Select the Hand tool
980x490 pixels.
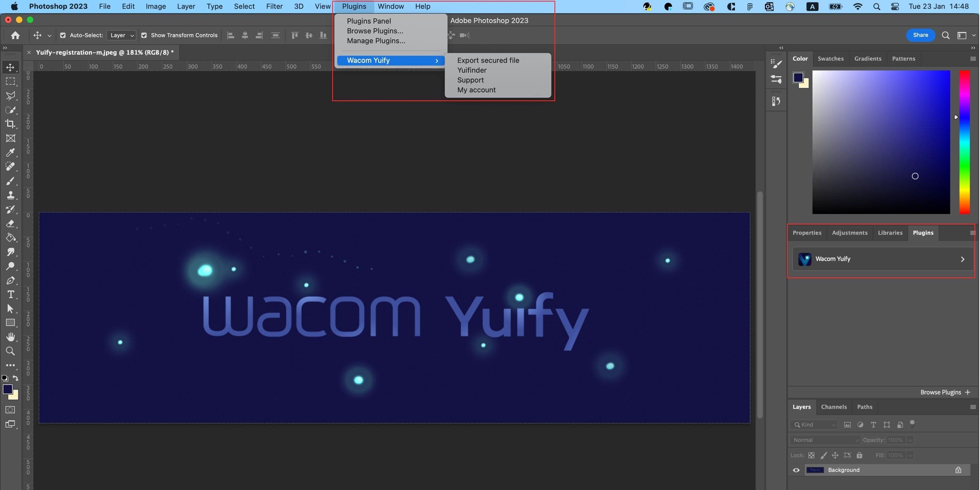click(x=11, y=337)
